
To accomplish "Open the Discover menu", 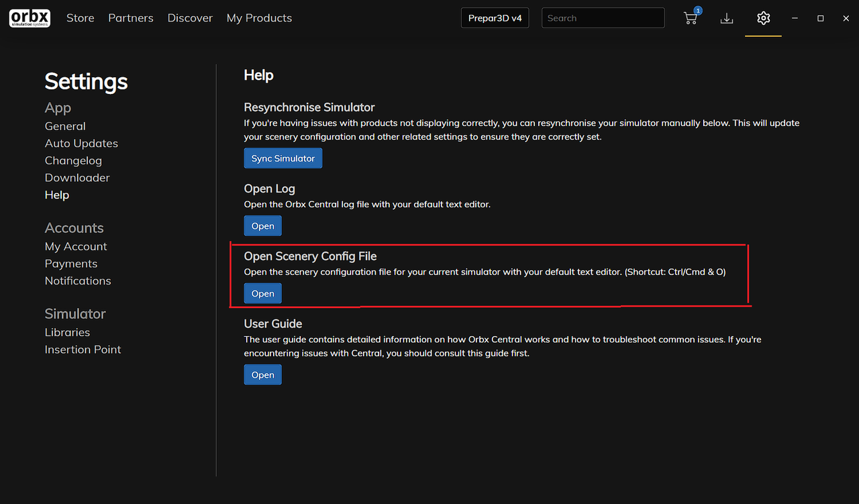I will tap(190, 18).
